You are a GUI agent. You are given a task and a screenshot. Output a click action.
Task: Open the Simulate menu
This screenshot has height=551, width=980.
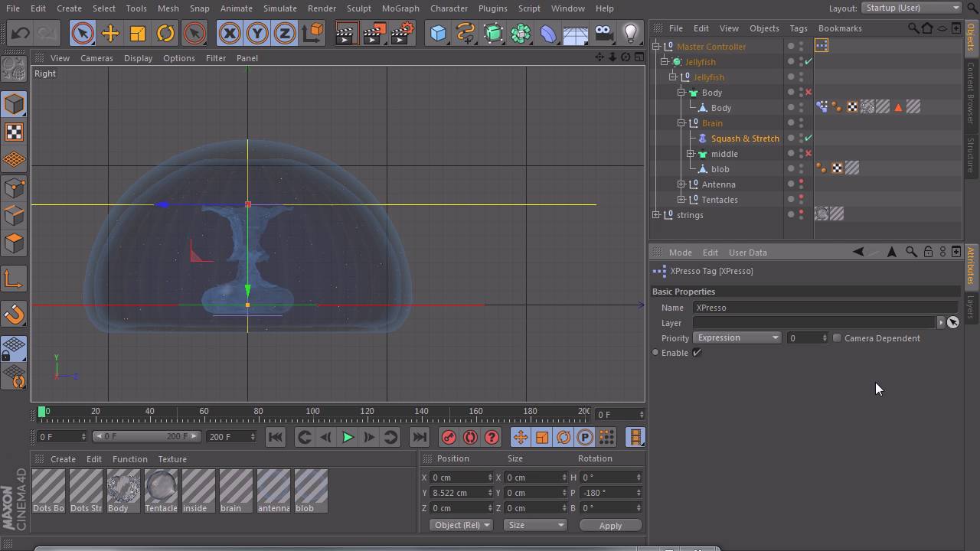279,8
